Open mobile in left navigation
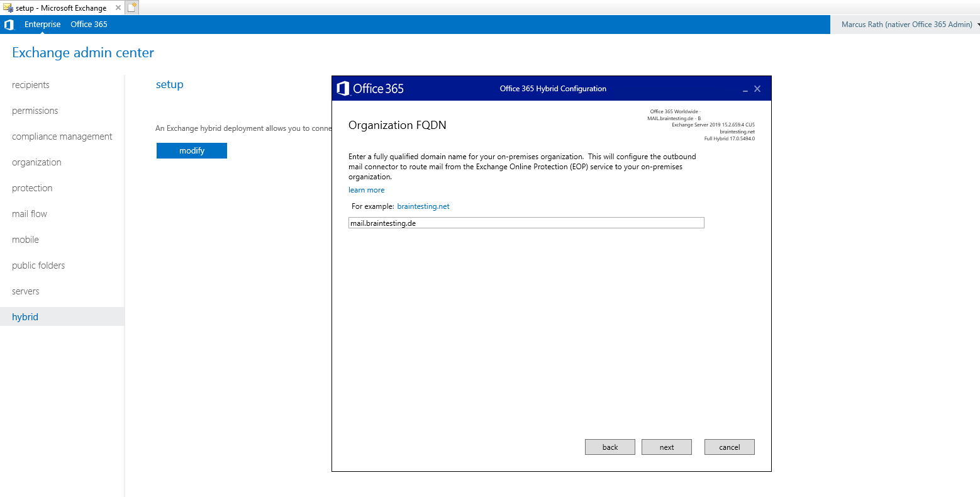The height and width of the screenshot is (497, 980). (25, 240)
